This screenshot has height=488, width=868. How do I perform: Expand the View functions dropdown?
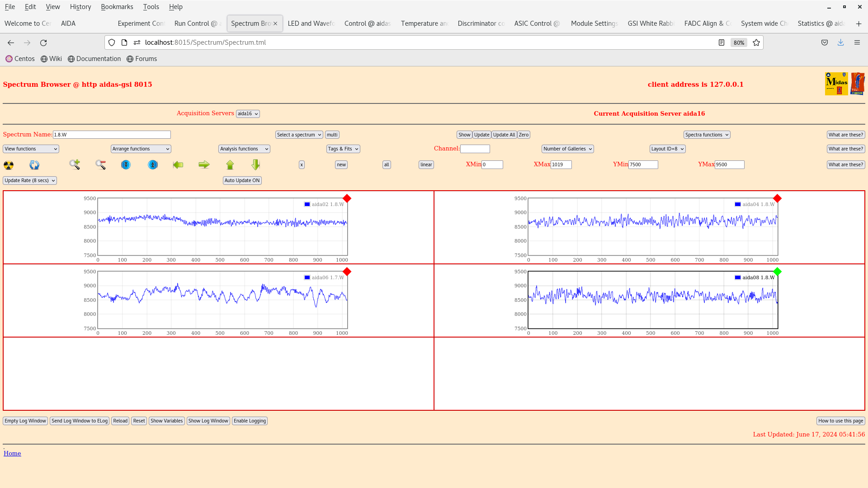click(x=30, y=148)
